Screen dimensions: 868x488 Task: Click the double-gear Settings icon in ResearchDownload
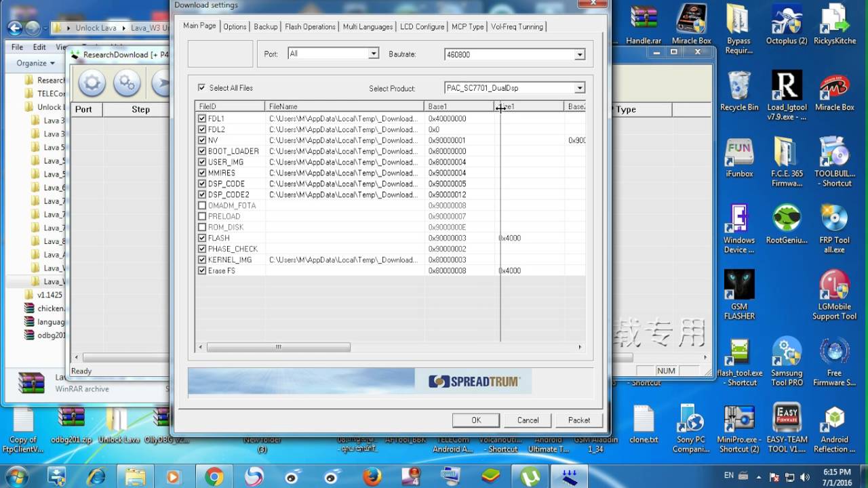(127, 83)
